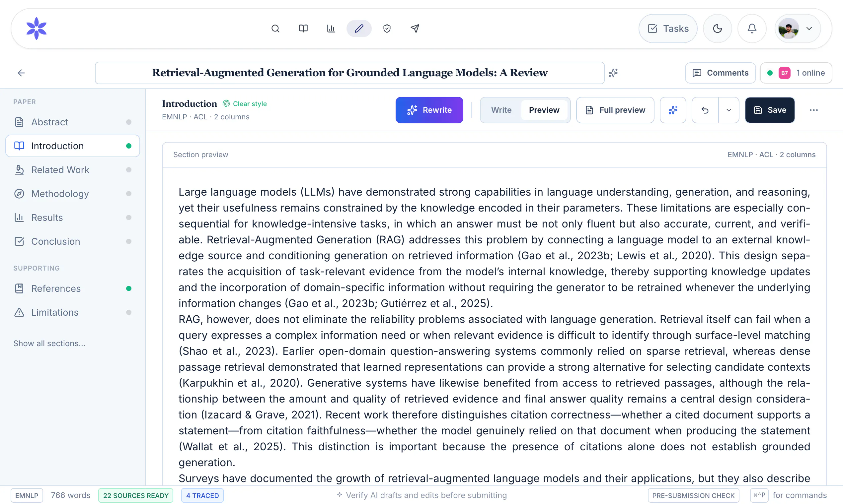Select the pencil write icon in top nav
843x504 pixels.
359,29
